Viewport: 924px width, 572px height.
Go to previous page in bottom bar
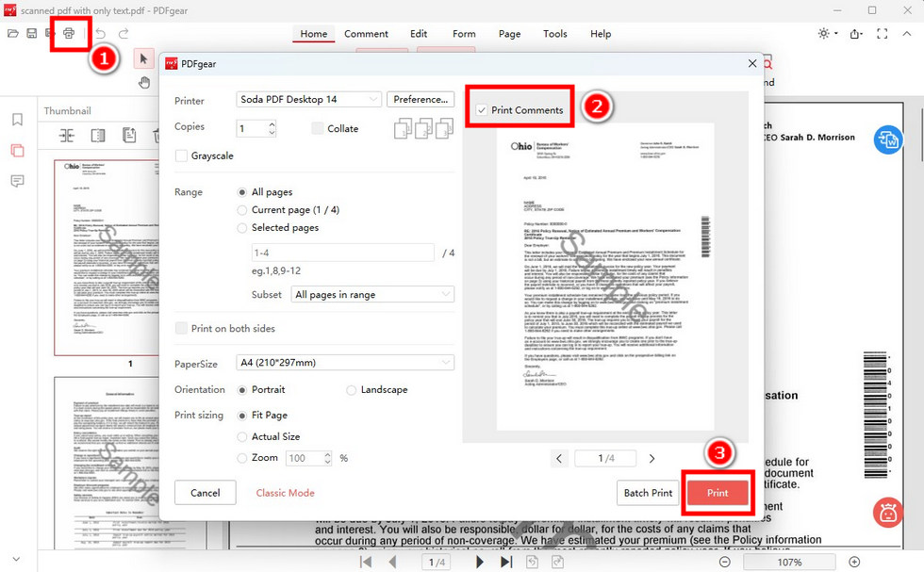392,562
